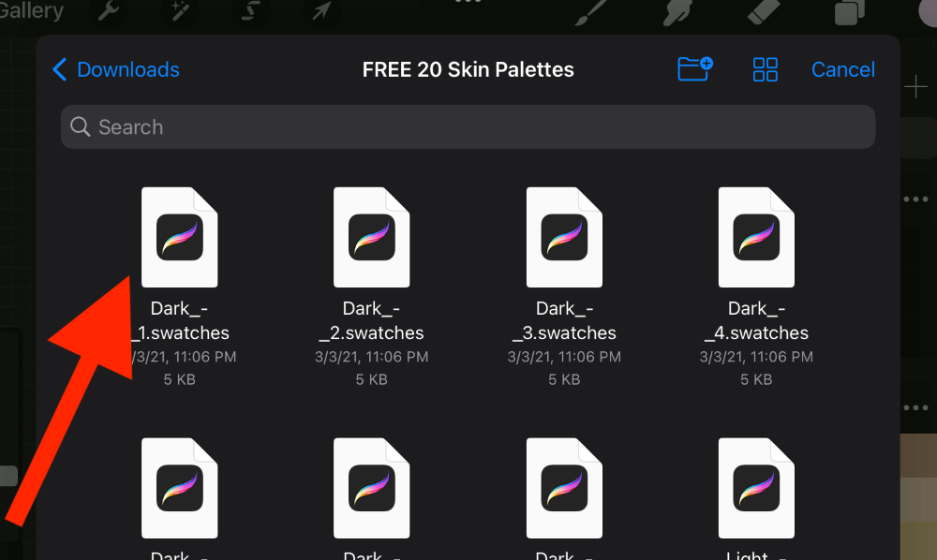Open Procreate Gallery
Screen dimensions: 937x560
31,10
